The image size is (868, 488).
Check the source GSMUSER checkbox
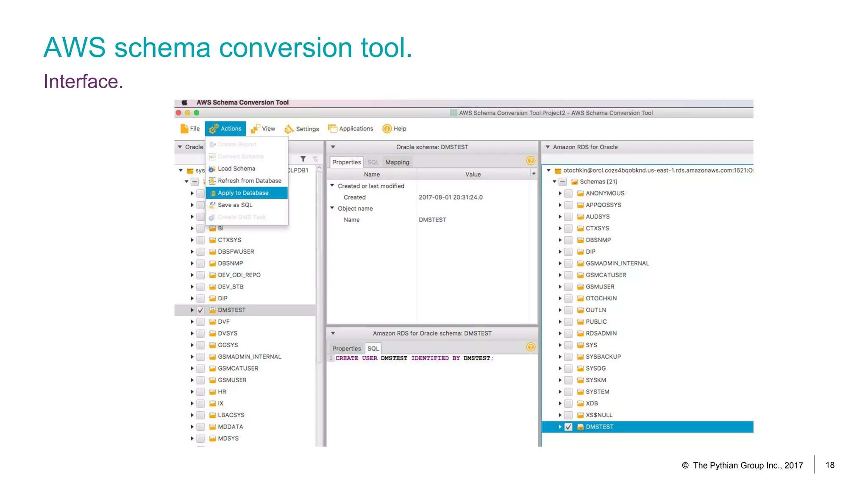point(201,380)
